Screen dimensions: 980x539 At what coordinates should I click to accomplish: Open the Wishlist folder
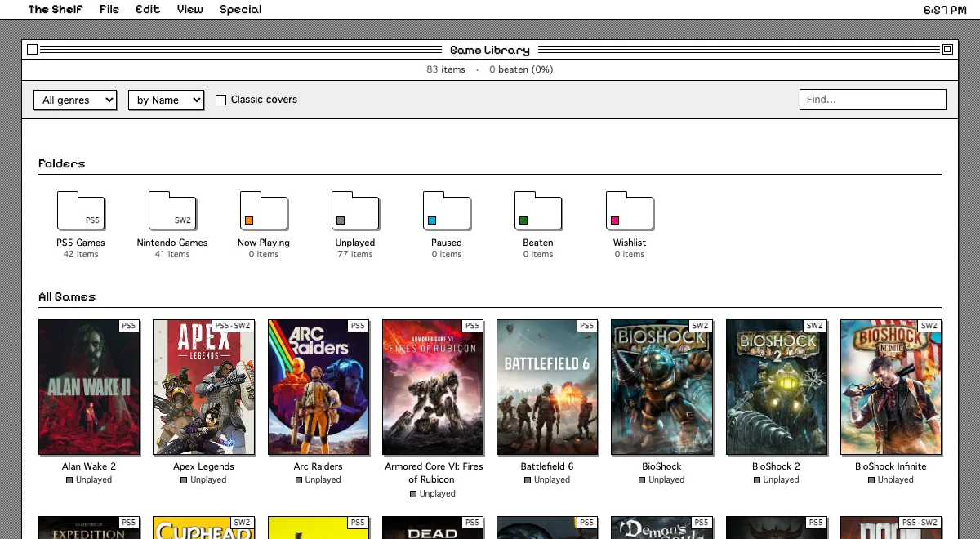point(630,211)
